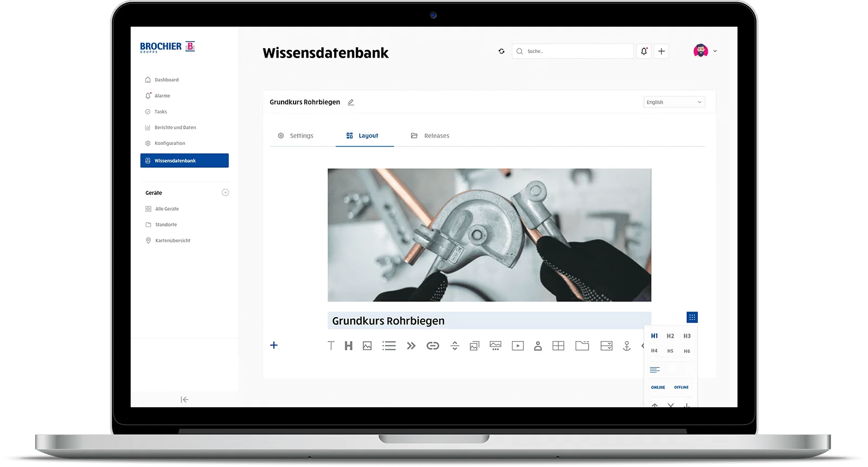Viewport: 868px width, 467px height.
Task: Click the blue plus to add a block
Action: [274, 345]
